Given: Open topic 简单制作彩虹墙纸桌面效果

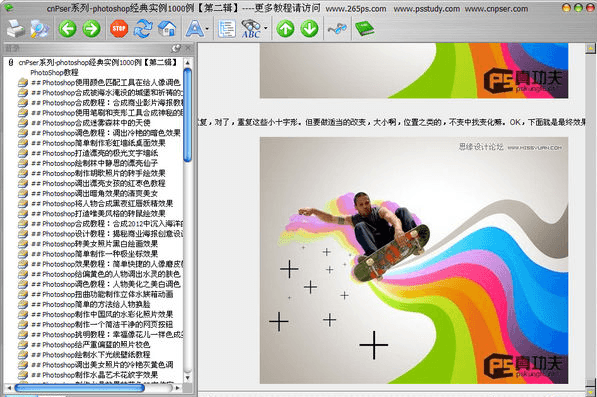Looking at the screenshot, I should click(98, 143).
